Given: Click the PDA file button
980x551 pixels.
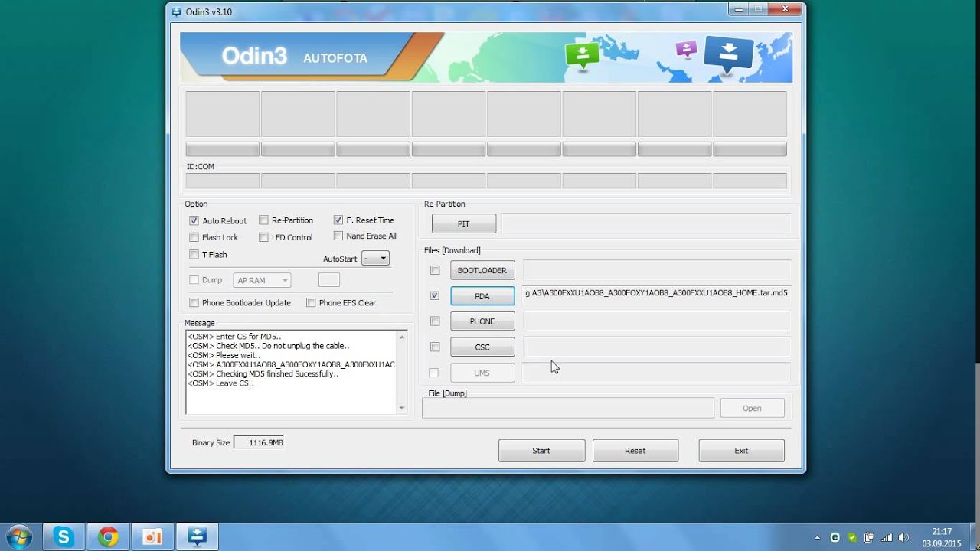Looking at the screenshot, I should pos(482,296).
